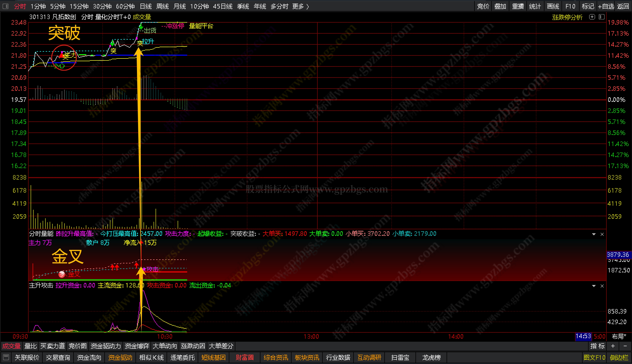Open 综合资讯 in bottom bar
The image size is (632, 364).
(x=276, y=357)
